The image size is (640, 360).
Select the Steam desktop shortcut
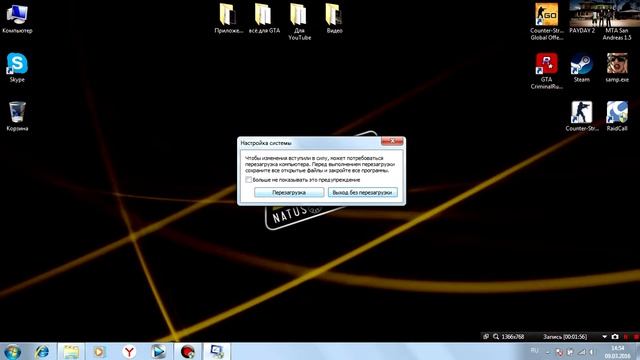pos(582,68)
